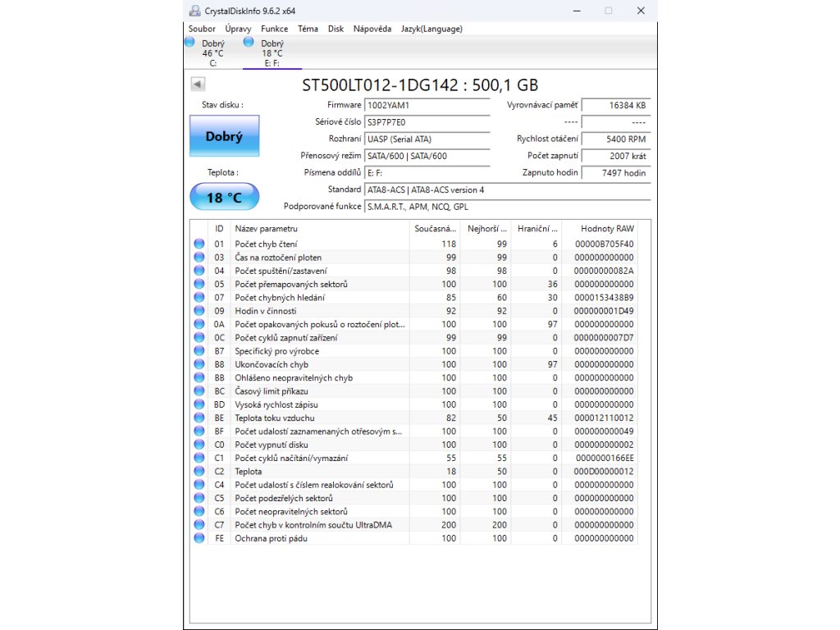
Task: Click the 18 °C temperature button
Action: click(x=224, y=197)
